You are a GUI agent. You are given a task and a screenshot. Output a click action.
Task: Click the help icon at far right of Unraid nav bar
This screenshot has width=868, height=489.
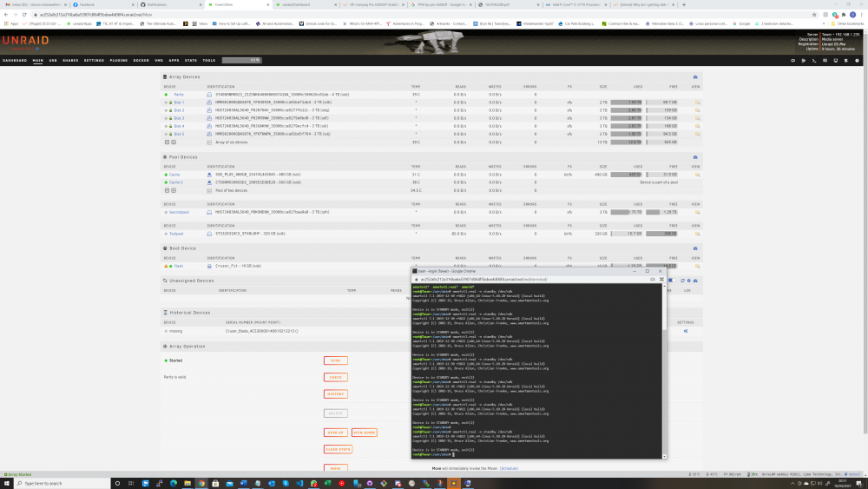tap(857, 60)
